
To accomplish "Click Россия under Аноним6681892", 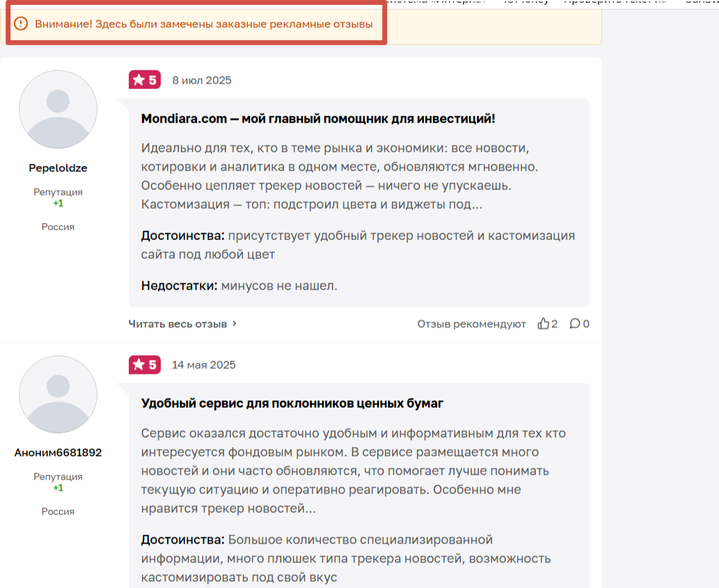I will pyautogui.click(x=58, y=511).
